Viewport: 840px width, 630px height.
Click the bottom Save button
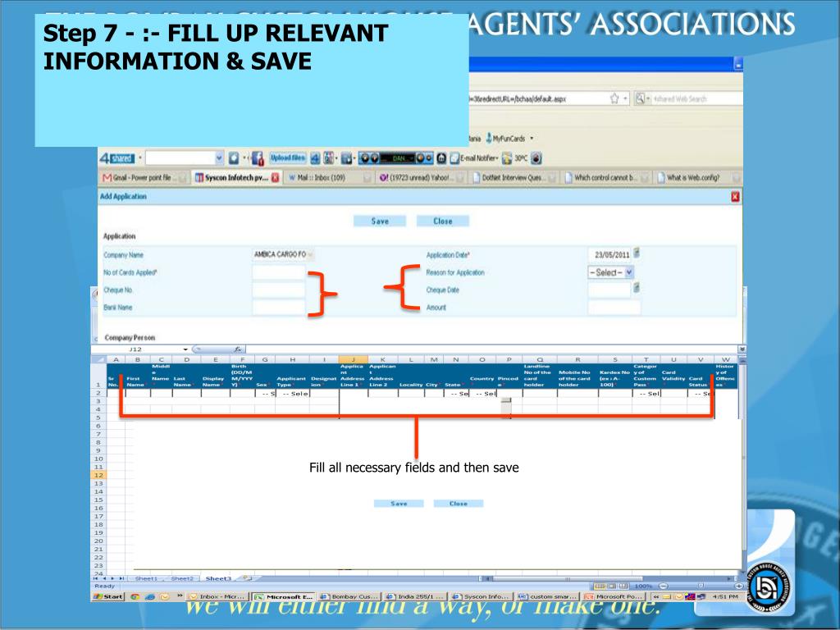click(x=399, y=504)
